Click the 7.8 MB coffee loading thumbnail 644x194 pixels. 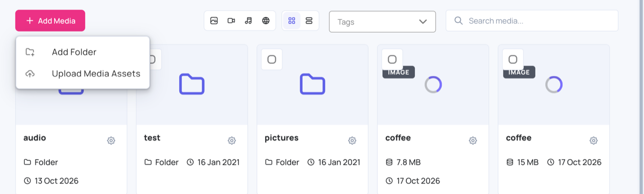click(433, 84)
